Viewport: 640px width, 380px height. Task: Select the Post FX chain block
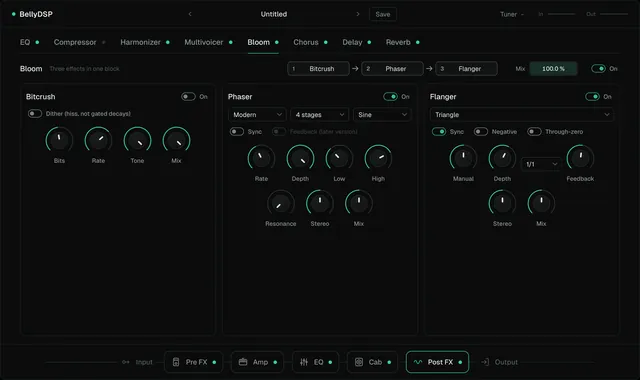[438, 362]
